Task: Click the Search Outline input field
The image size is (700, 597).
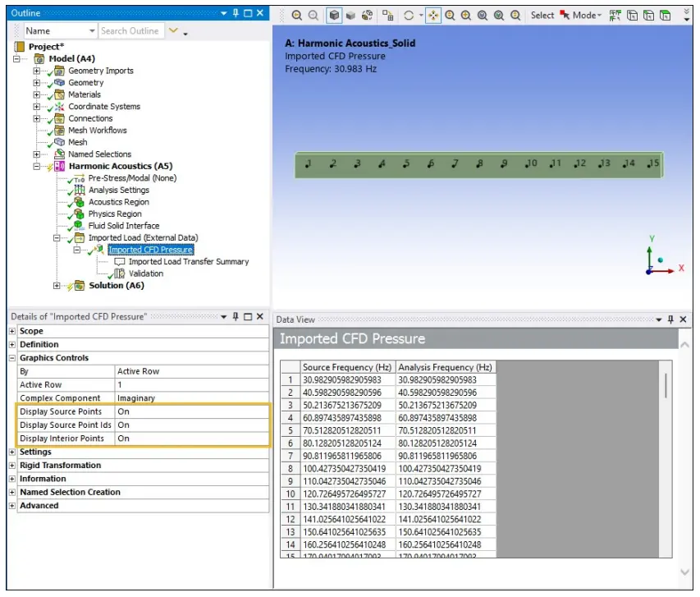Action: (x=130, y=31)
